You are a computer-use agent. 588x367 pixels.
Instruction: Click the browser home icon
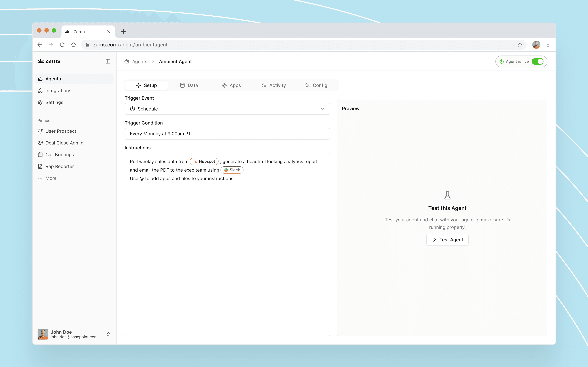pyautogui.click(x=73, y=45)
